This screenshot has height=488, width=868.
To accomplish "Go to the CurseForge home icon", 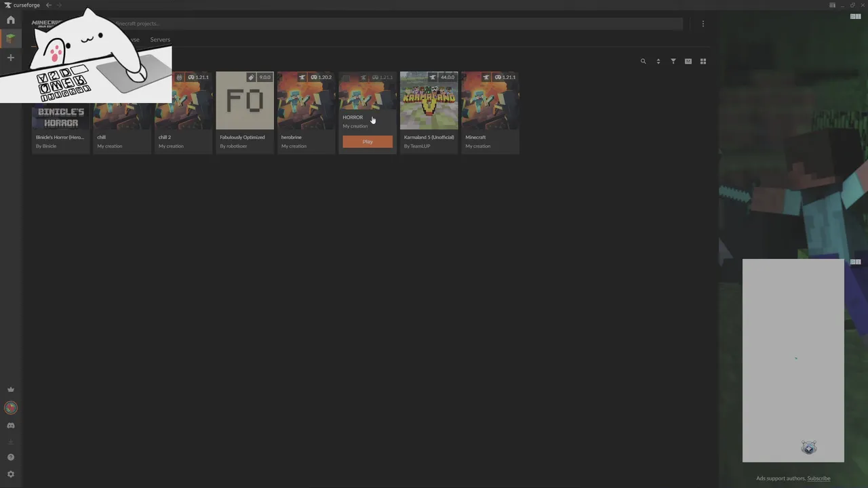I will coord(10,20).
